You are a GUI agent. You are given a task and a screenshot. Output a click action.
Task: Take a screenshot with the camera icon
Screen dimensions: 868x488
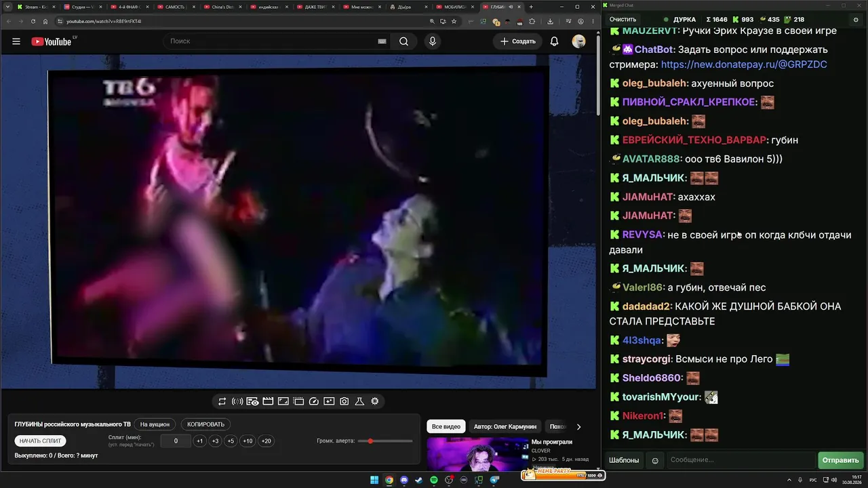344,401
